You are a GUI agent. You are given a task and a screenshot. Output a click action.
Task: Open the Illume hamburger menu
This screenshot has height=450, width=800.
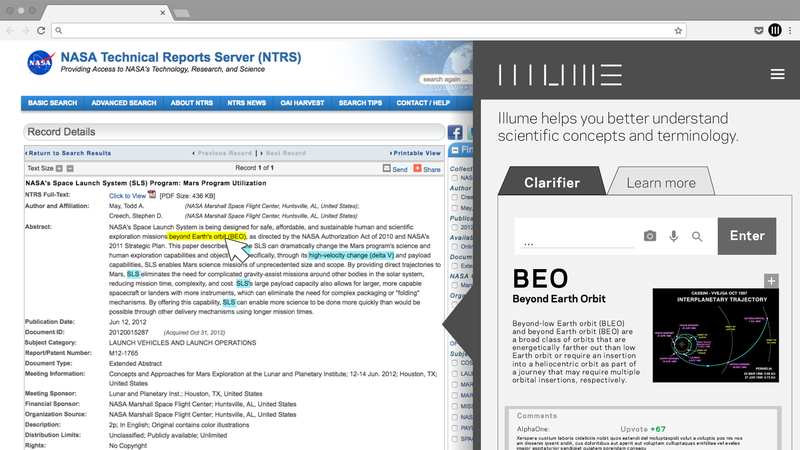click(x=777, y=75)
